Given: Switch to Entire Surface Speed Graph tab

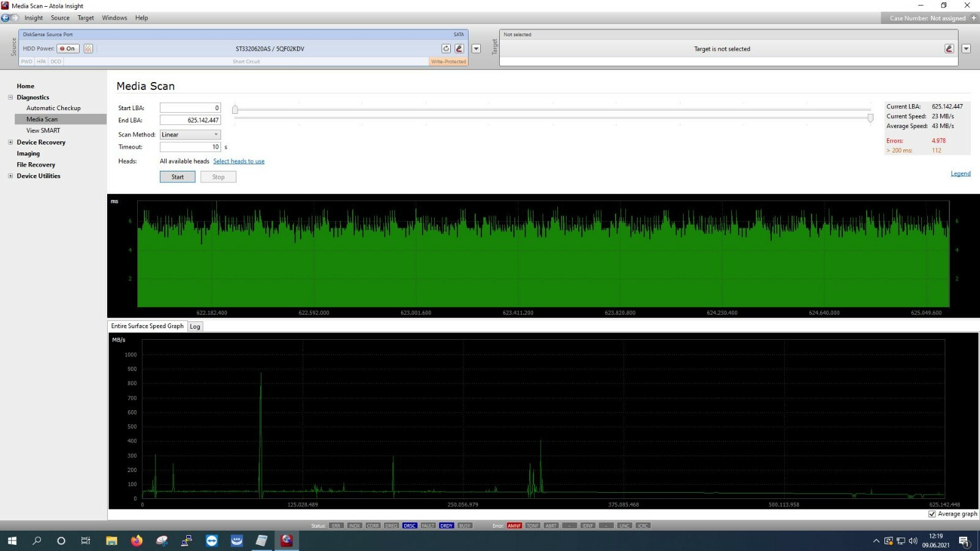Looking at the screenshot, I should pos(148,326).
